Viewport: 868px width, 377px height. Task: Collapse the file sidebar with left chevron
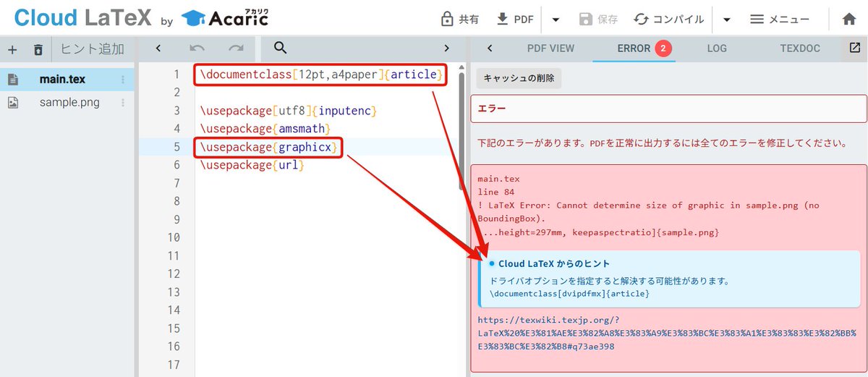(x=158, y=48)
